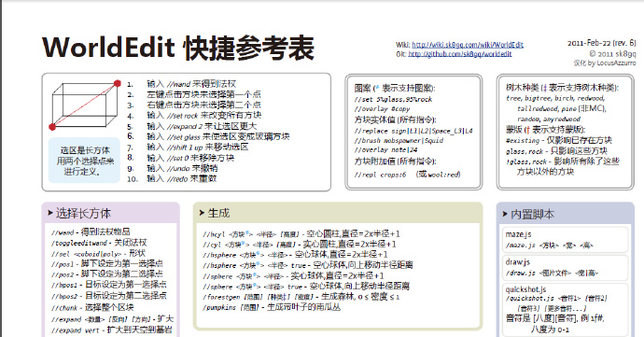Click the line "//hpos1 - 目标设定为第一选择点"

(109, 285)
